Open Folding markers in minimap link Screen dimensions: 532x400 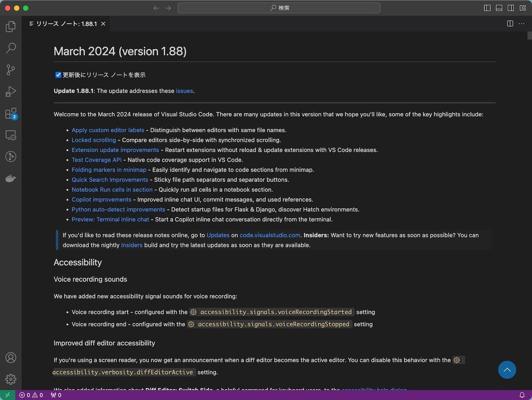coord(109,170)
